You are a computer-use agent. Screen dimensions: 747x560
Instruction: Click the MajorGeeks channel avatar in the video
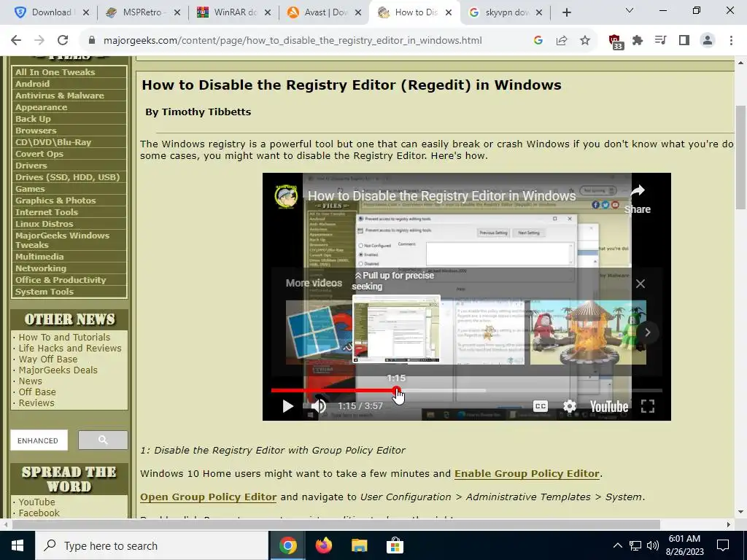point(286,195)
